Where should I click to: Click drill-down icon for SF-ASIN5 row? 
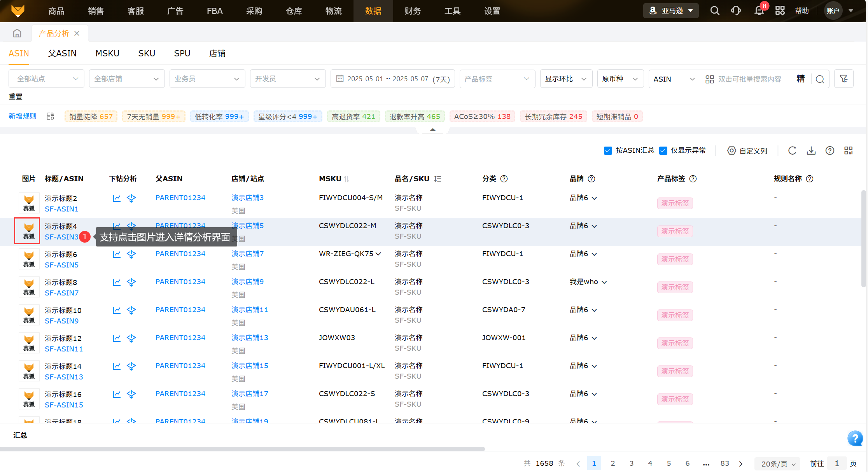131,254
